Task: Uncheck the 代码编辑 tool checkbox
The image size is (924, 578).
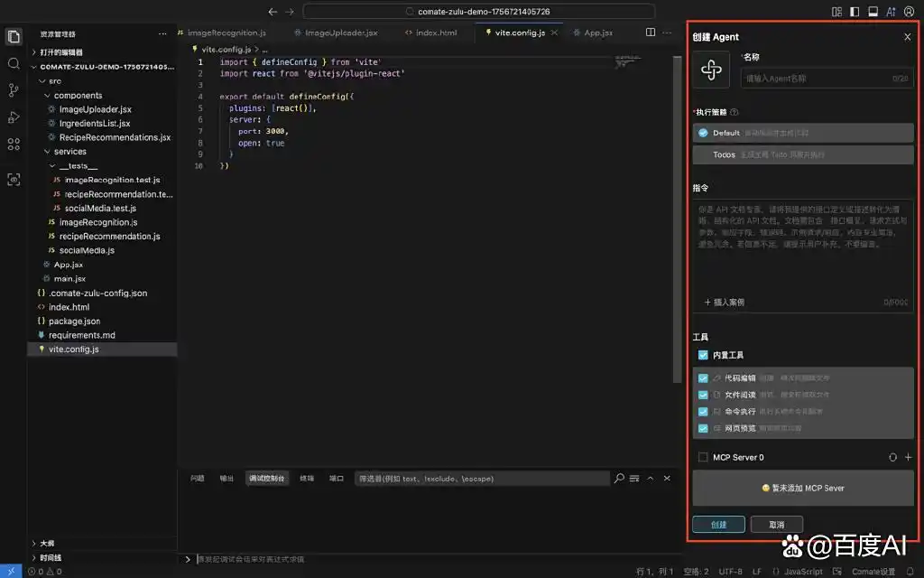Action: (x=703, y=378)
